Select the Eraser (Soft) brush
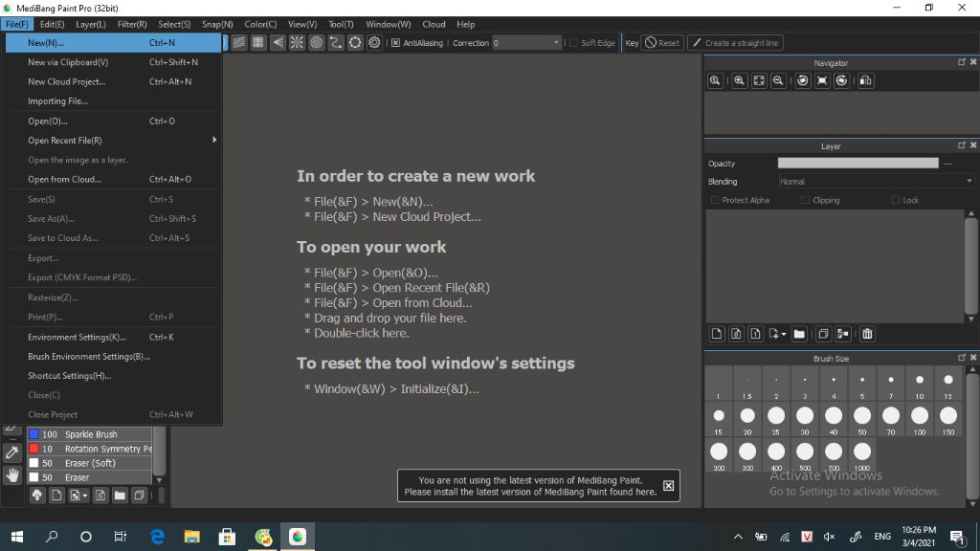Image resolution: width=980 pixels, height=551 pixels. 90,463
